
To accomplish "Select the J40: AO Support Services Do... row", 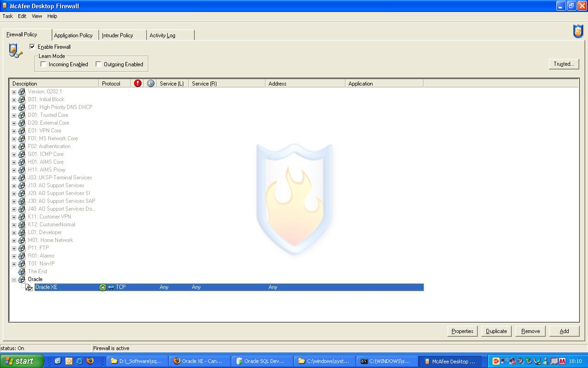I will (x=62, y=209).
